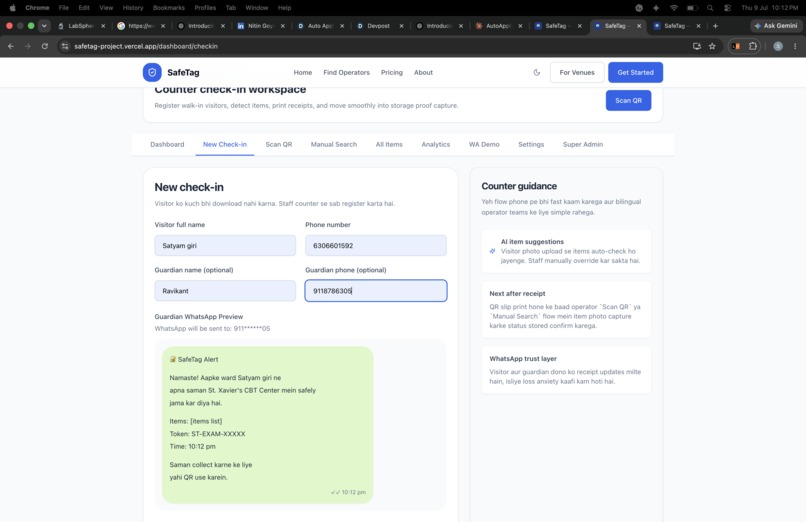Open the WA Demo tab
806x522 pixels.
click(x=484, y=144)
